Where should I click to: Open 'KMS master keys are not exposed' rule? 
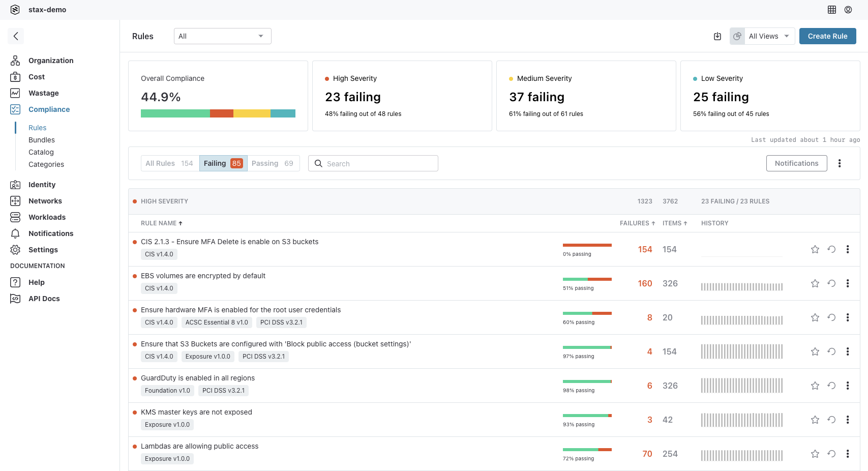(x=196, y=412)
